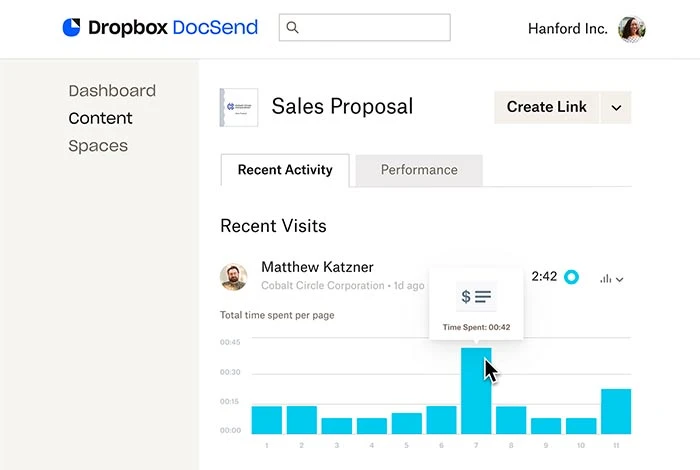Select the Recent Activity tab
Image resolution: width=700 pixels, height=470 pixels.
285,170
